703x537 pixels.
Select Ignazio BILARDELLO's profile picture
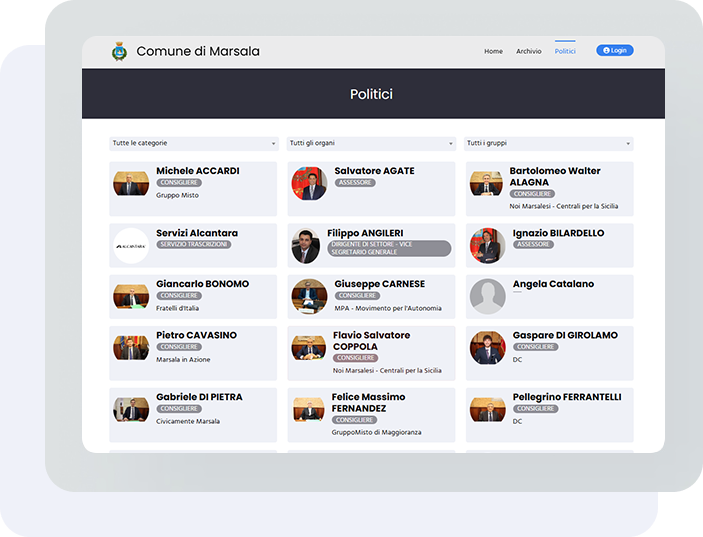487,245
